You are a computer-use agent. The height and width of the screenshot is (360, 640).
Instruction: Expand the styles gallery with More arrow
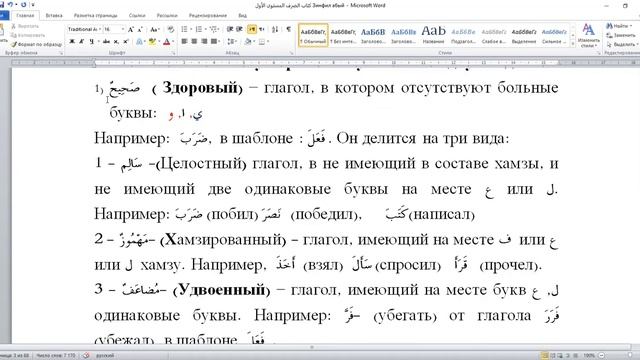point(573,43)
